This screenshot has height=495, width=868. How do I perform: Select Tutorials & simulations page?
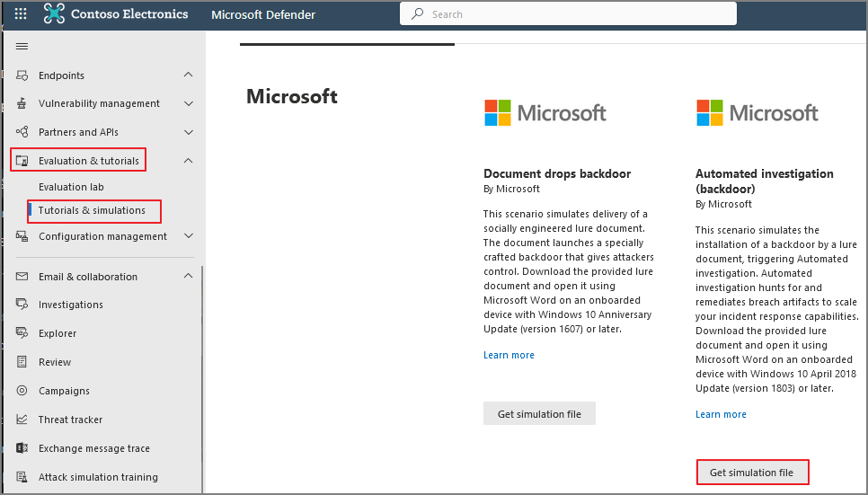[92, 210]
